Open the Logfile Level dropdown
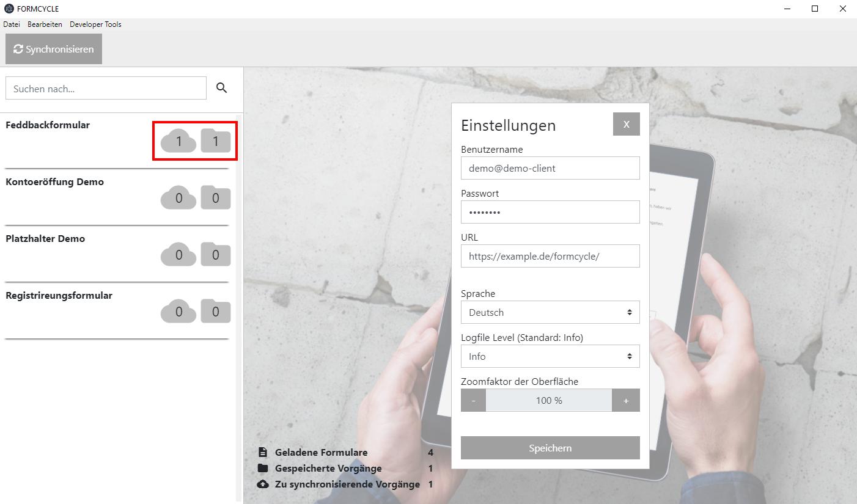Image resolution: width=857 pixels, height=504 pixels. (x=550, y=356)
